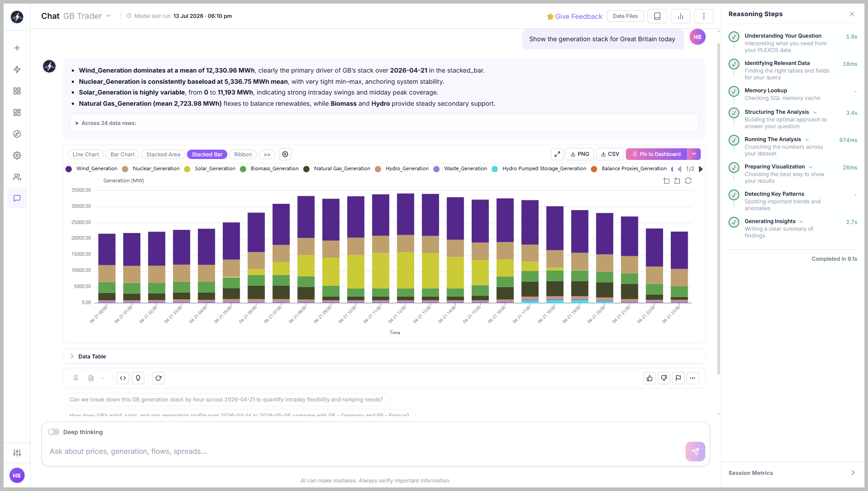
Task: Toggle Hydro_Generation series in legend
Action: coord(402,169)
